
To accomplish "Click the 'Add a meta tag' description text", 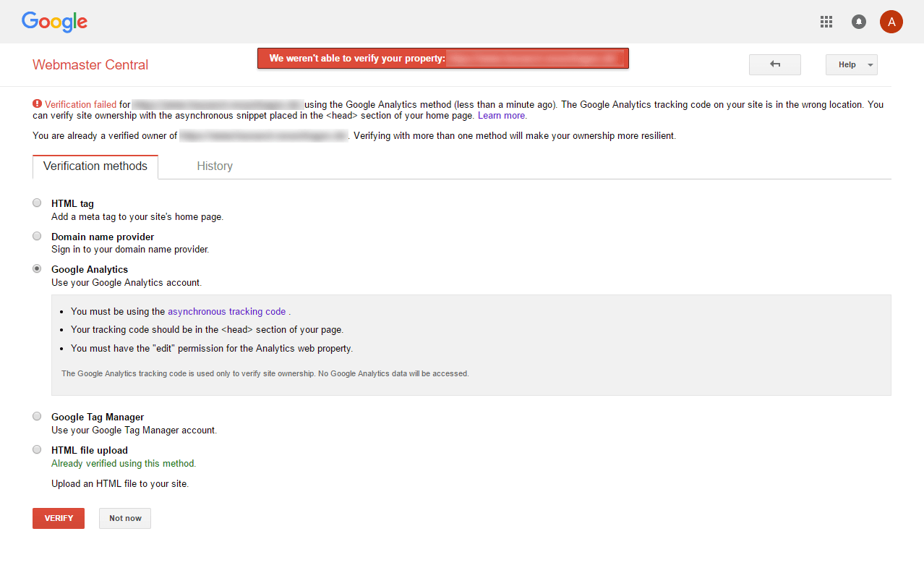I will pos(137,217).
